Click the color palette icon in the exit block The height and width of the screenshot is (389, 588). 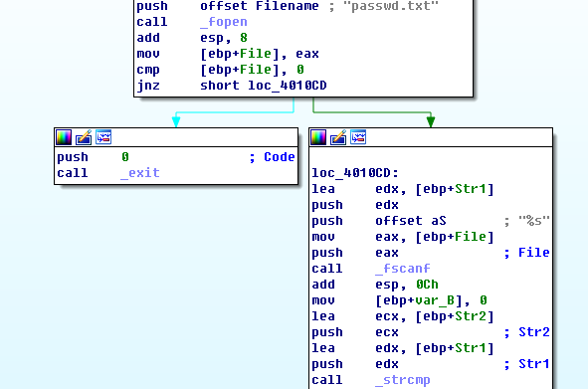point(64,137)
